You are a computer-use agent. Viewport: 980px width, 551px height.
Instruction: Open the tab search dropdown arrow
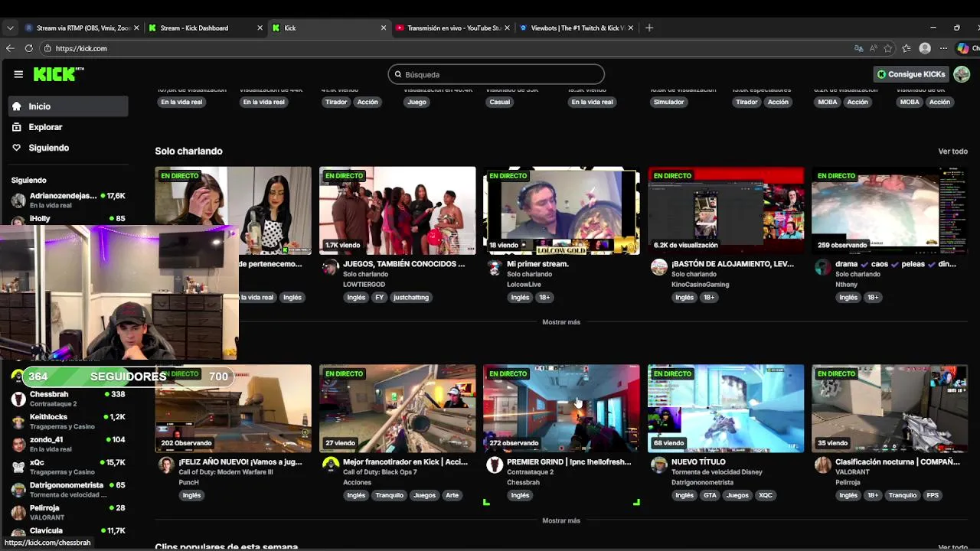[x=10, y=28]
